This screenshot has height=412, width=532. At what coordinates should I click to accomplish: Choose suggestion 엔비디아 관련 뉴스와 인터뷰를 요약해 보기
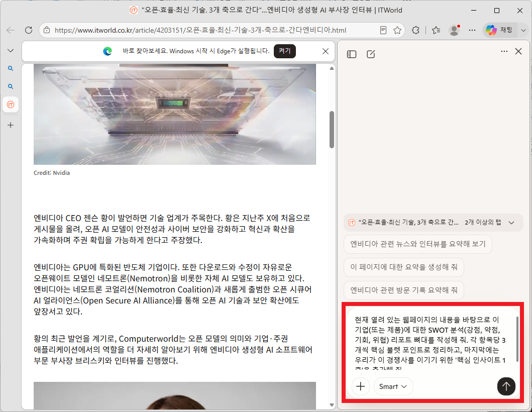tap(417, 244)
